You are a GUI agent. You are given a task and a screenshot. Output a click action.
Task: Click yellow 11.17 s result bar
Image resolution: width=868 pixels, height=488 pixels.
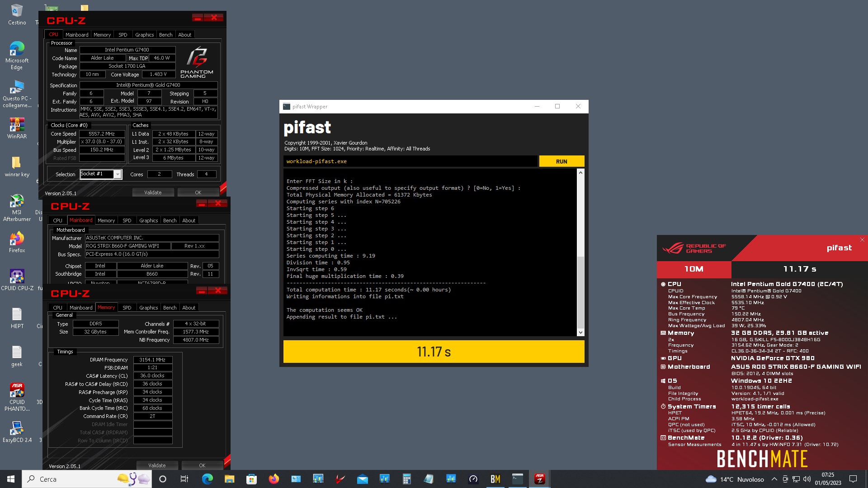click(434, 352)
